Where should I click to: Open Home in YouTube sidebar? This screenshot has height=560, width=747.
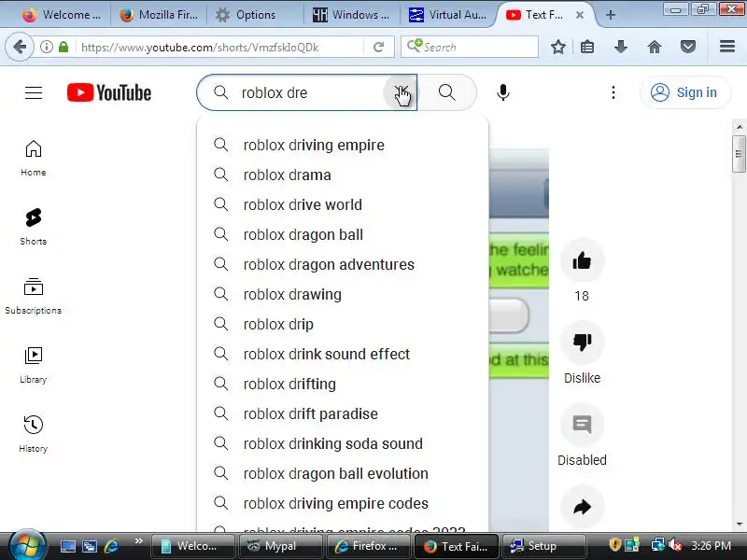click(34, 159)
